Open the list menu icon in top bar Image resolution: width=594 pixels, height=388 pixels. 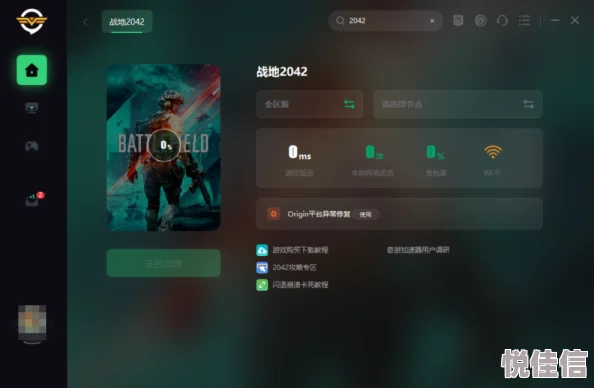(524, 20)
